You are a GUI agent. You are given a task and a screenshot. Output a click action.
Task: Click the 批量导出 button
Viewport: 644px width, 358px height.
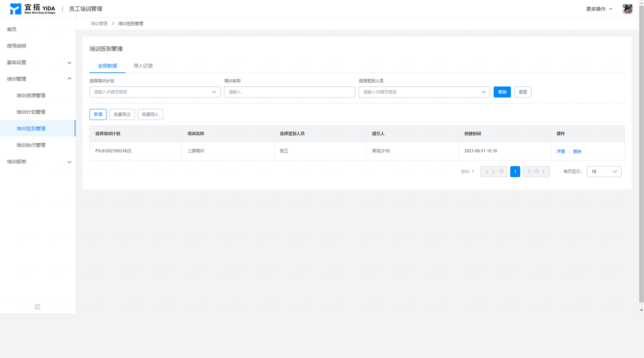click(x=122, y=115)
